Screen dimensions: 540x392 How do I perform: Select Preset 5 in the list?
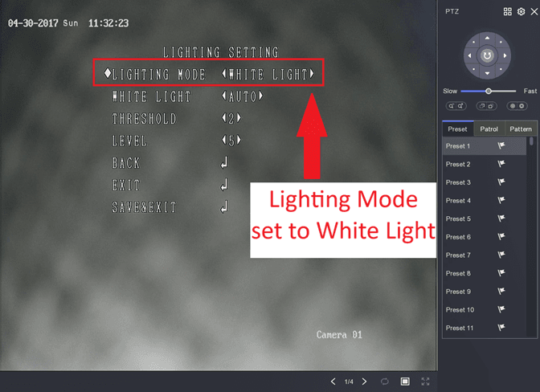click(x=485, y=218)
